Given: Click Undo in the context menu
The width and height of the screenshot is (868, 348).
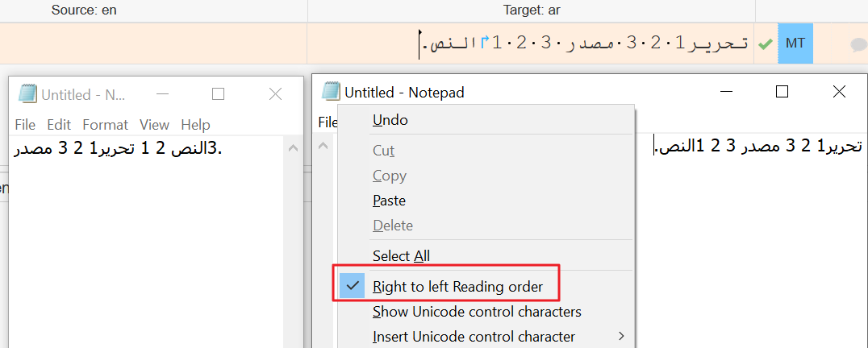Looking at the screenshot, I should click(x=390, y=120).
